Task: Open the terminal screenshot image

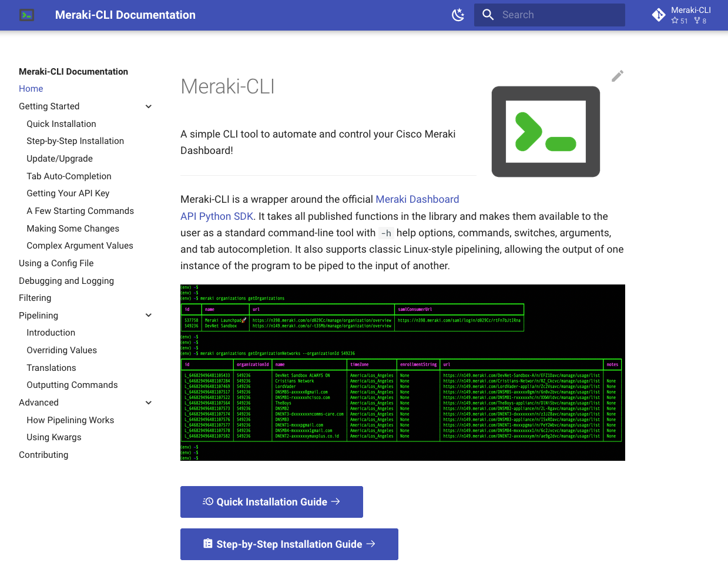Action: [x=402, y=373]
